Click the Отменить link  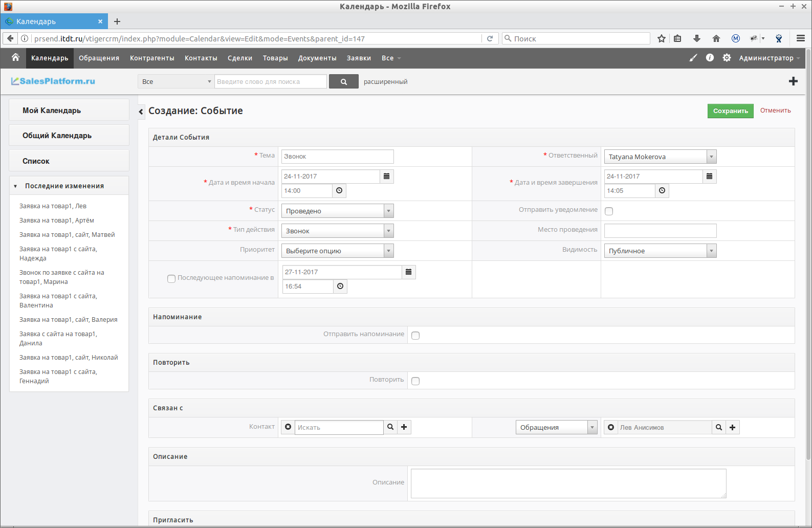point(775,111)
